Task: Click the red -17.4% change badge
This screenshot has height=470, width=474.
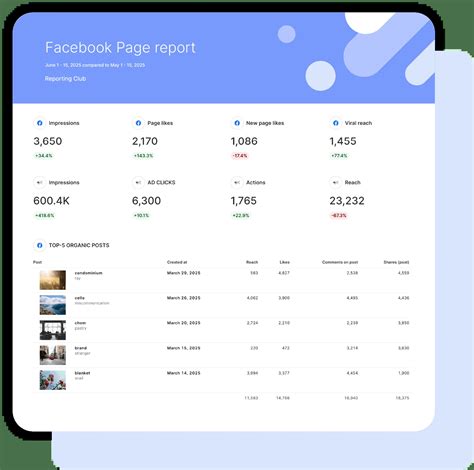Action: (x=240, y=156)
